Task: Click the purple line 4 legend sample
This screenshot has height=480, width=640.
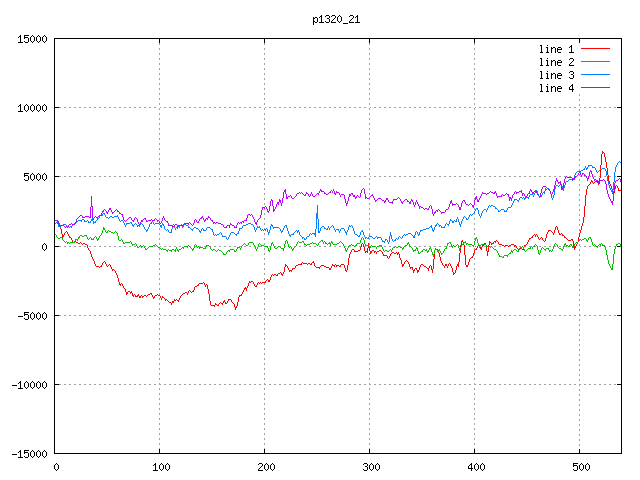Action: (595, 88)
